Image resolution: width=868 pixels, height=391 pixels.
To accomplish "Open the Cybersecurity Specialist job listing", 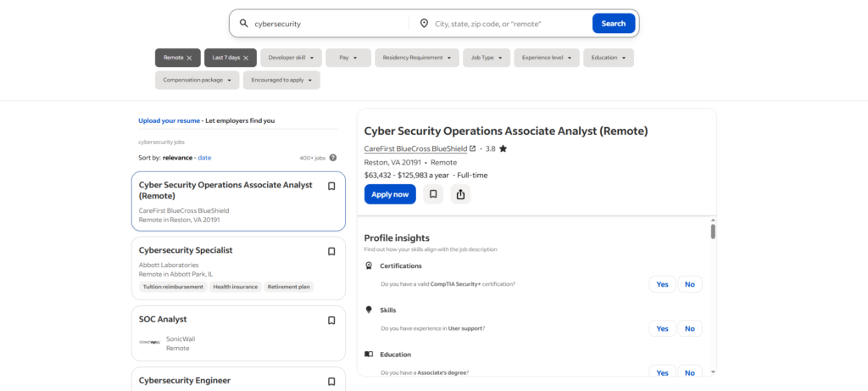I will tap(186, 251).
